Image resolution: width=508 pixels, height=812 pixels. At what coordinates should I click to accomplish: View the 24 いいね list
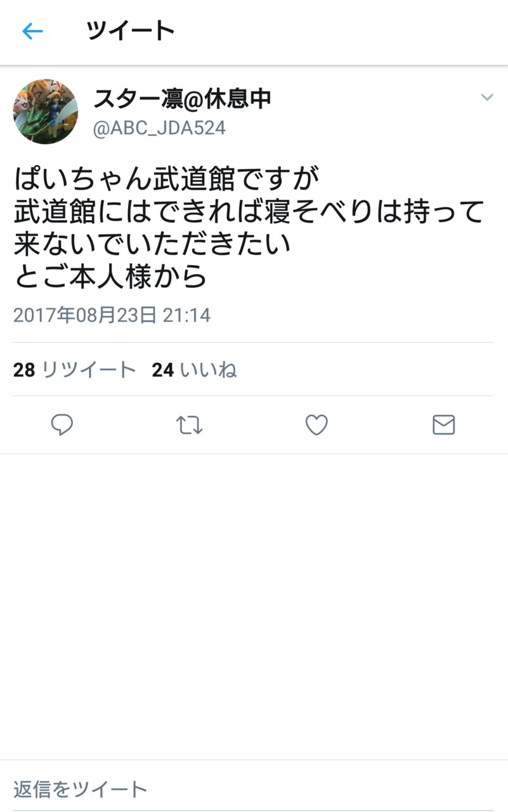[x=194, y=369]
